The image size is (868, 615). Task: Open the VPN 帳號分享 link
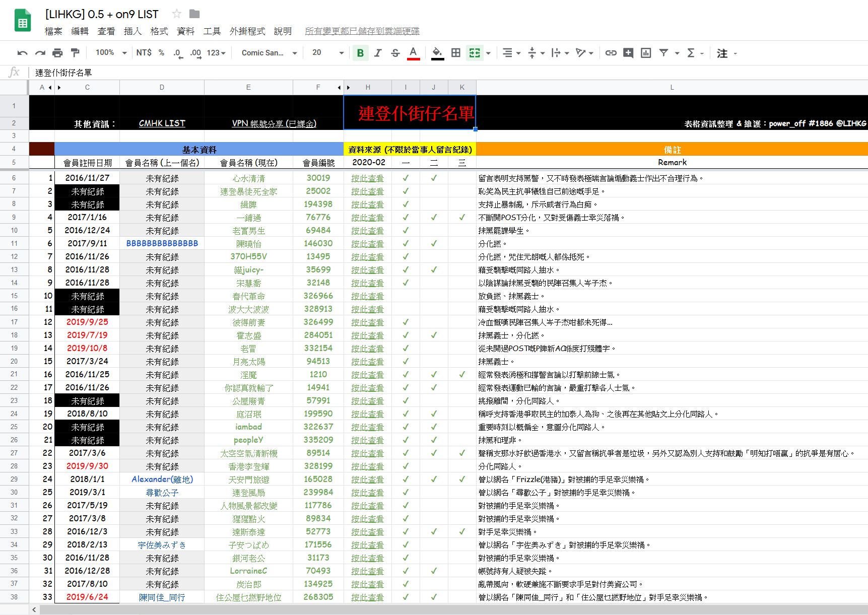click(274, 123)
